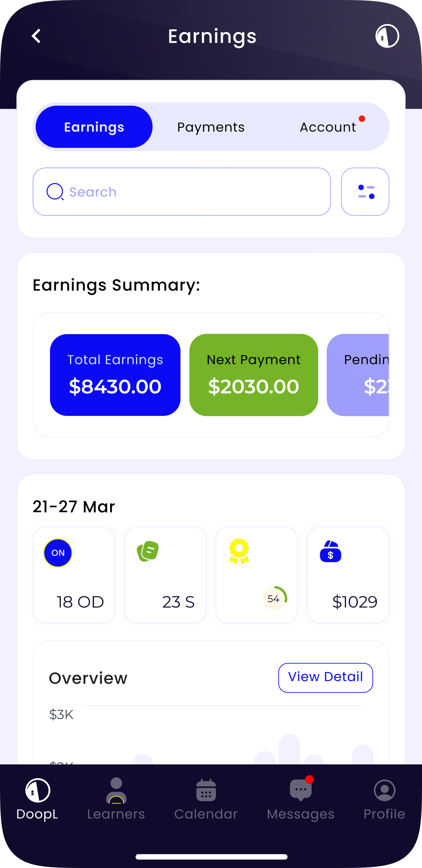Switch to the Payments tab

211,127
